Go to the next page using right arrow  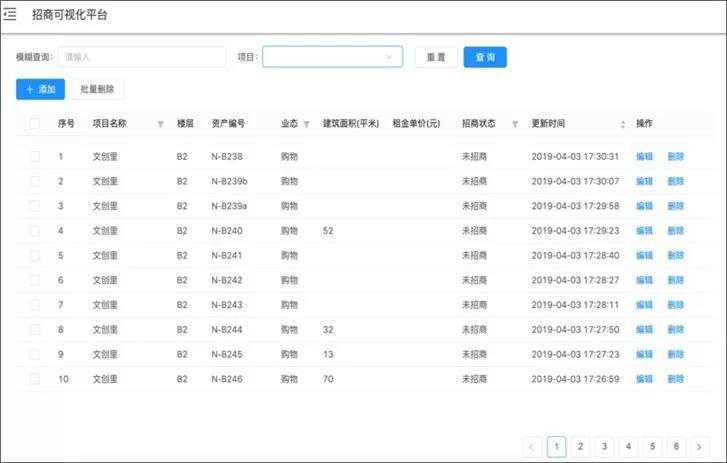700,446
